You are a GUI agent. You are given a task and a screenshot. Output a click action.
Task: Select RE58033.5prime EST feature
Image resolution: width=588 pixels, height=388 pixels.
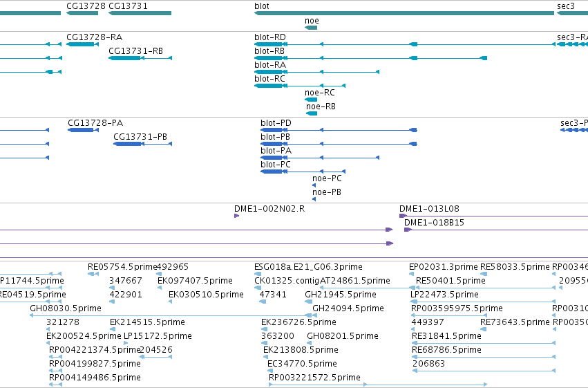coord(484,274)
